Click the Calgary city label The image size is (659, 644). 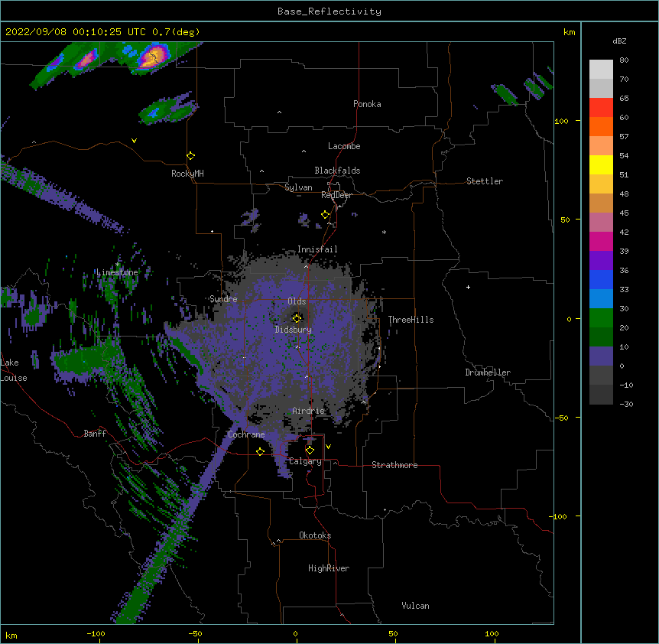tap(305, 461)
